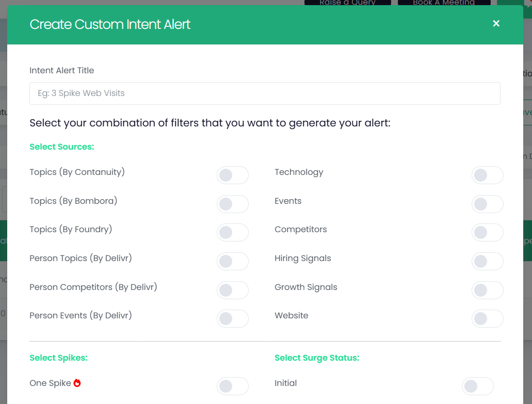
Task: Enable the One Spike toggle
Action: pyautogui.click(x=232, y=386)
